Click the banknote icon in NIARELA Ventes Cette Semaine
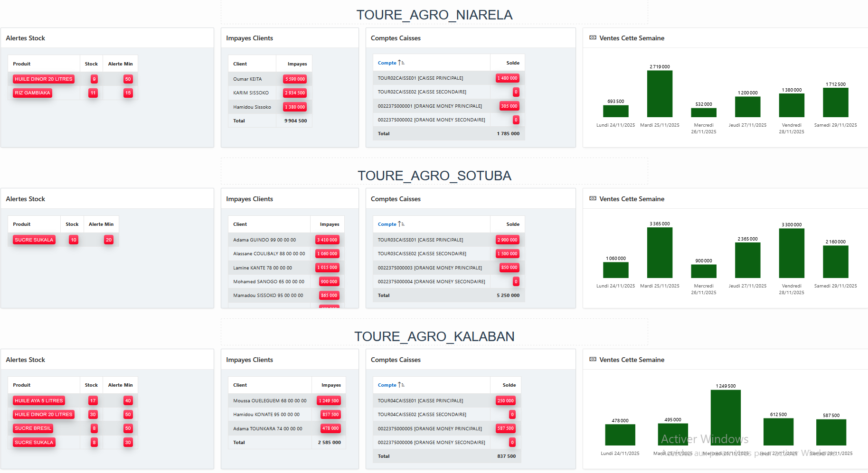 [x=593, y=38]
